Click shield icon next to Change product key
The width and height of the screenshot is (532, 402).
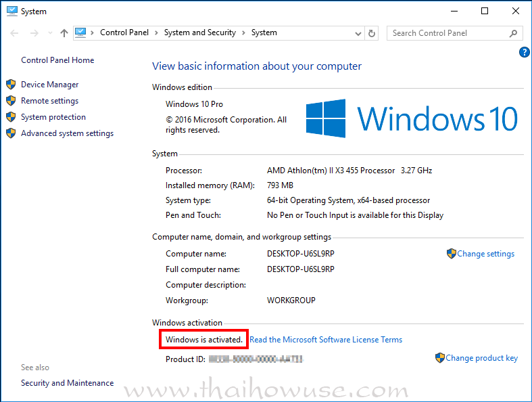(439, 357)
